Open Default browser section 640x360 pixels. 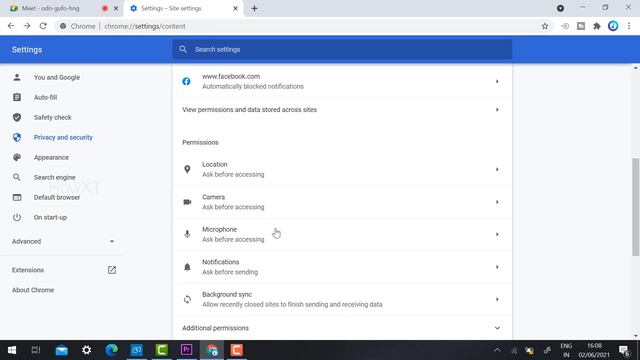coord(57,197)
